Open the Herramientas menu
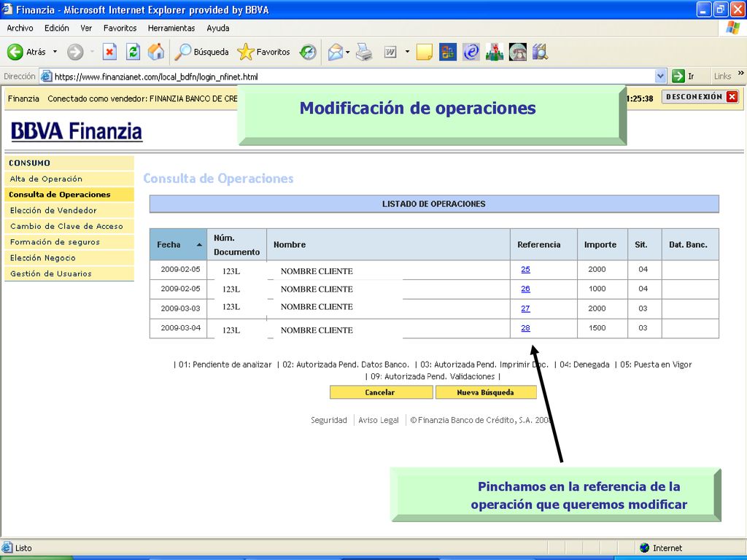The image size is (747, 560). [171, 28]
